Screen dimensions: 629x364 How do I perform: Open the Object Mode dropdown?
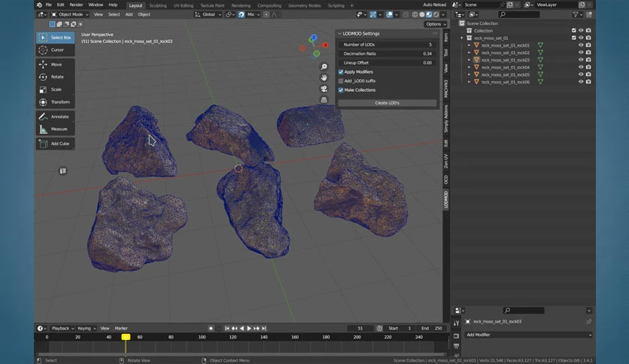point(70,14)
